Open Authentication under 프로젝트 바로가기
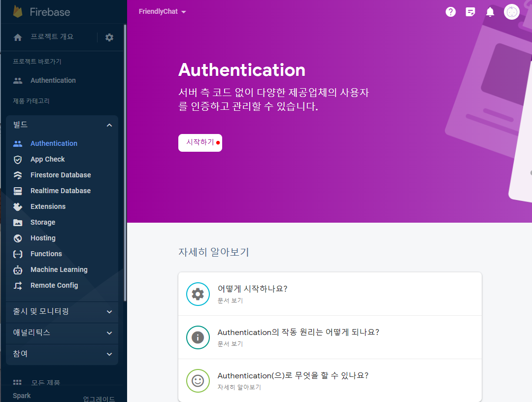 [53, 80]
